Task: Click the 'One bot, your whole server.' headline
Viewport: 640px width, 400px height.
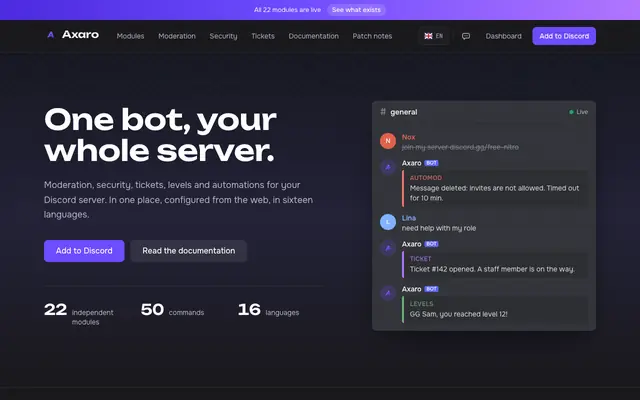Action: [160, 135]
